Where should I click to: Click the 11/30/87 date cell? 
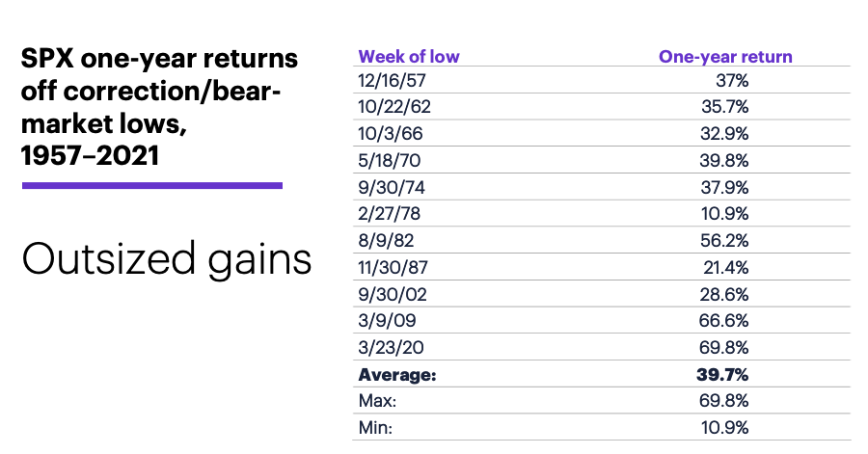coord(393,268)
